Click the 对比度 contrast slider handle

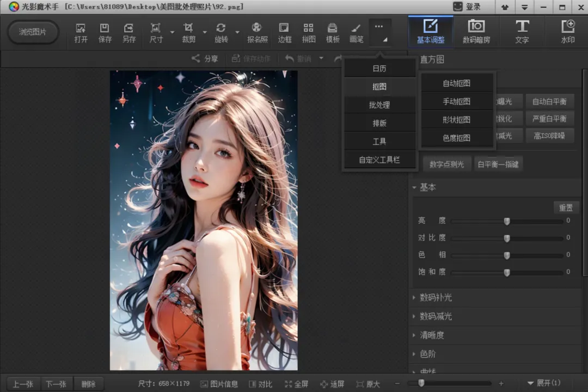tap(507, 238)
